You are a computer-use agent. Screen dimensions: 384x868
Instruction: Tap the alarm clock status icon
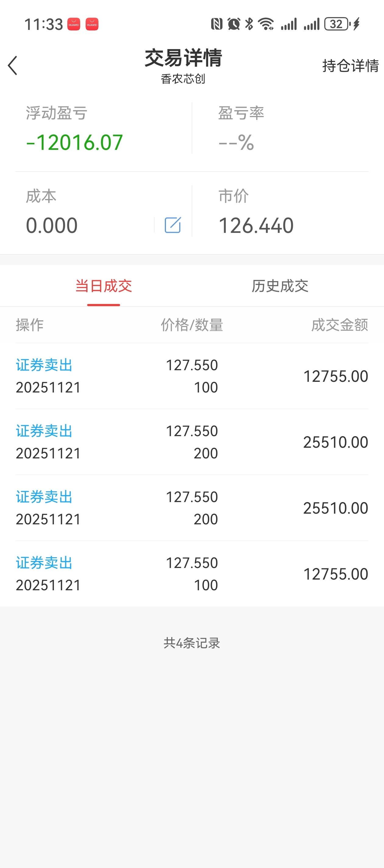pyautogui.click(x=233, y=24)
